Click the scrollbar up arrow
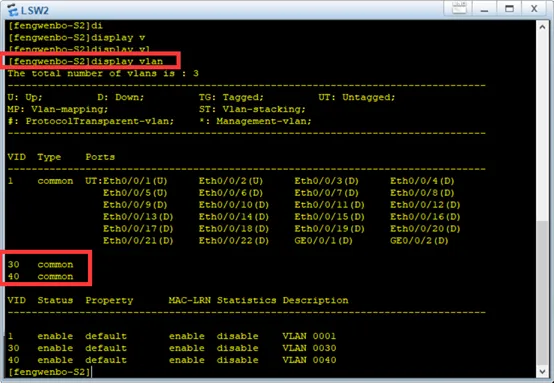The height and width of the screenshot is (383, 554). (542, 27)
